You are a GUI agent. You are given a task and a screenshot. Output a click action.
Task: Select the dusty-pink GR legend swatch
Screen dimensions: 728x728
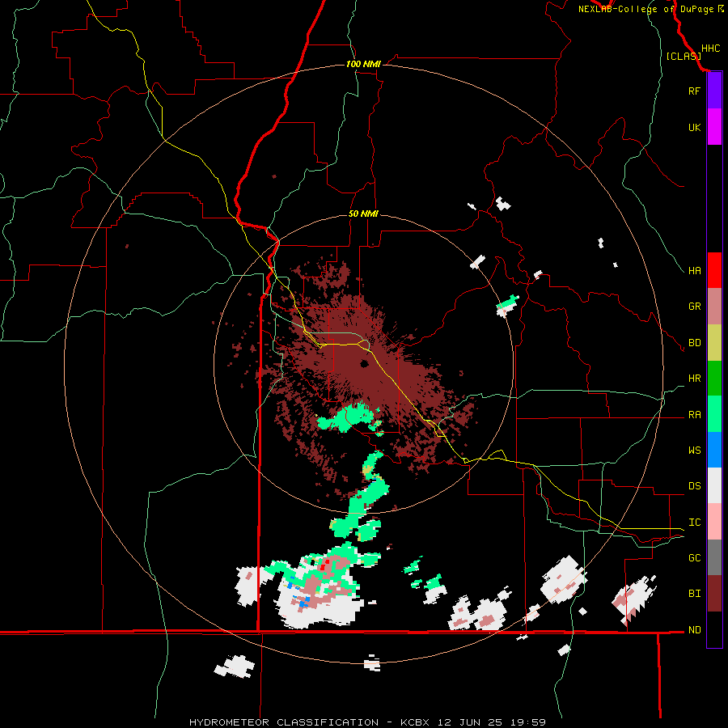[714, 307]
